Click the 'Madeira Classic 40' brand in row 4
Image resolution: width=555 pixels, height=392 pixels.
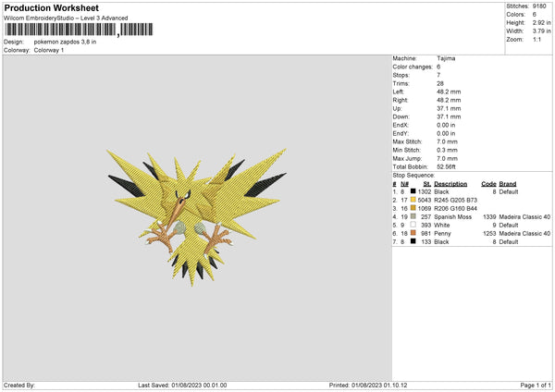[x=524, y=217]
